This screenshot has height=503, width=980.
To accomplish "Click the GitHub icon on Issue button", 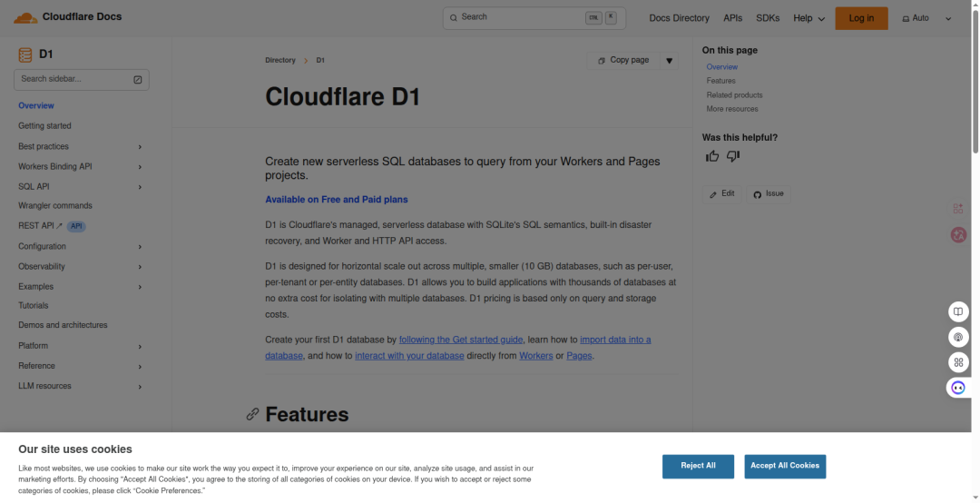I will tap(758, 194).
